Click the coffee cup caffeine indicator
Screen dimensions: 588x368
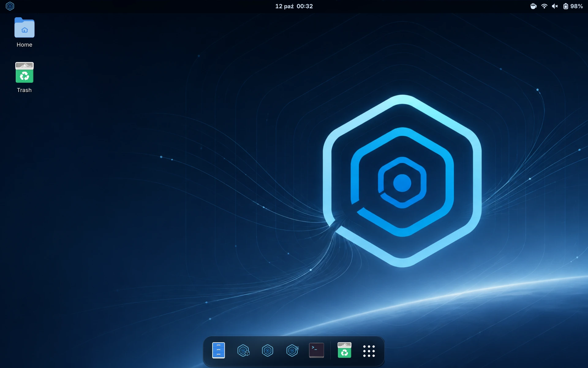[x=533, y=6]
